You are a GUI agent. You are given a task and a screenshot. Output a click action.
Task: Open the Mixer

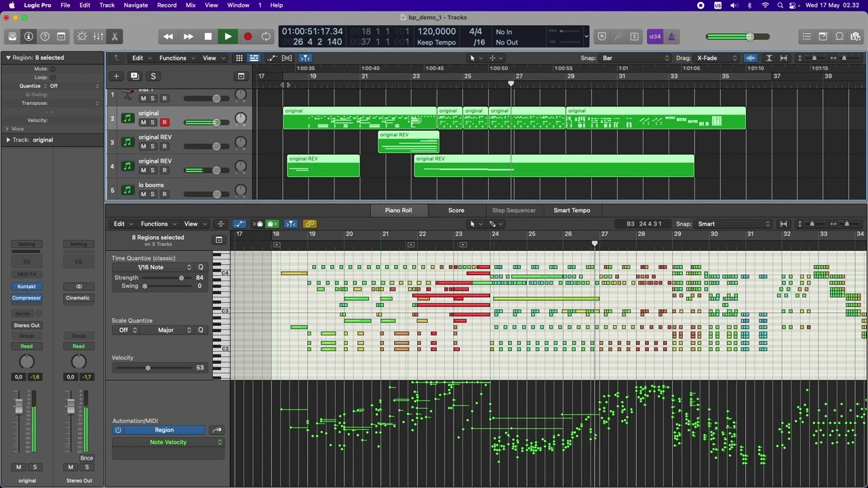tap(98, 37)
